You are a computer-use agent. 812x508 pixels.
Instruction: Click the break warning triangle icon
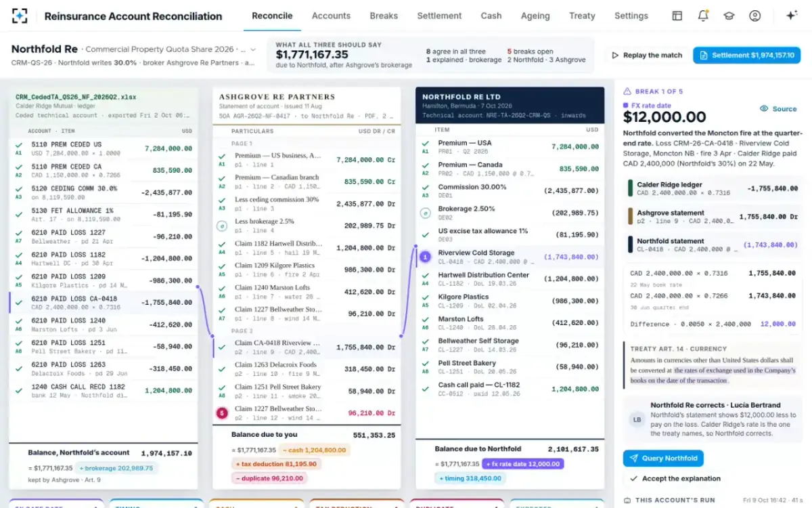[x=627, y=91]
